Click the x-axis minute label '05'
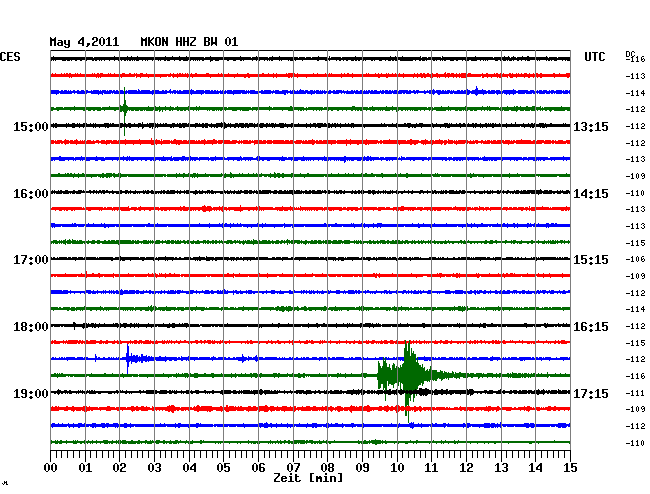This screenshot has width=650, height=494. tap(223, 467)
